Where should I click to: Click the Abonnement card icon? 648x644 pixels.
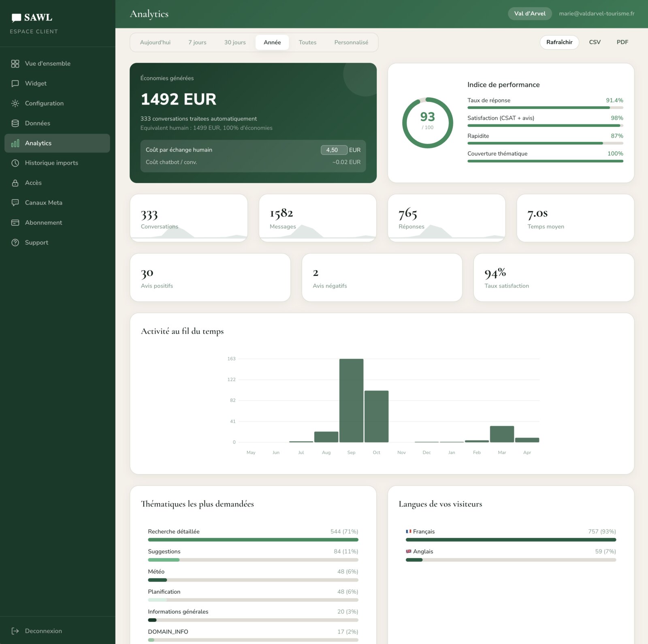[15, 223]
